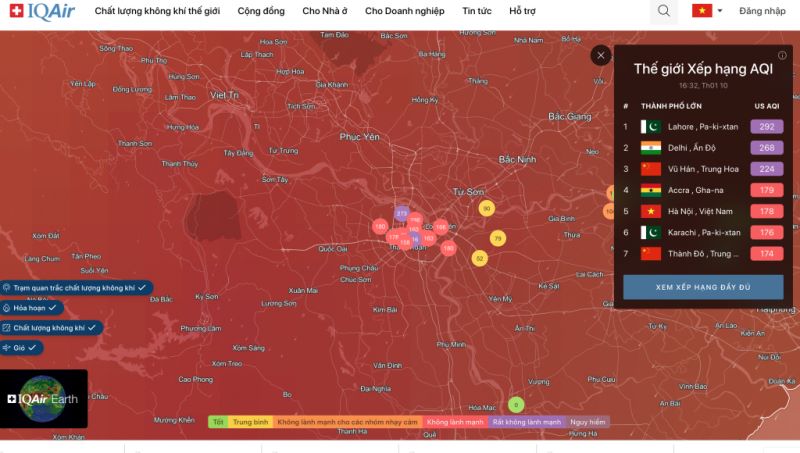Screen dimensions: 800x453
Task: Click the India flag icon
Action: point(651,148)
